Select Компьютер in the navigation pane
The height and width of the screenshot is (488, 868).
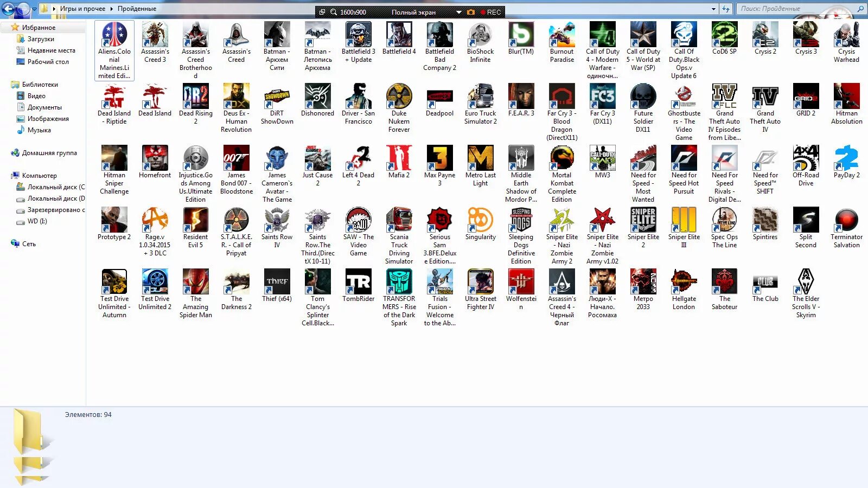point(39,176)
